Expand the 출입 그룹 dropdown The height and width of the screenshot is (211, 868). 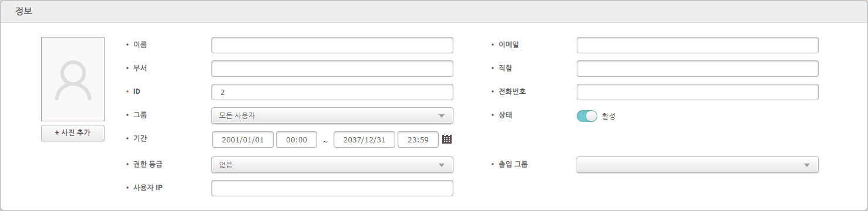click(x=698, y=165)
